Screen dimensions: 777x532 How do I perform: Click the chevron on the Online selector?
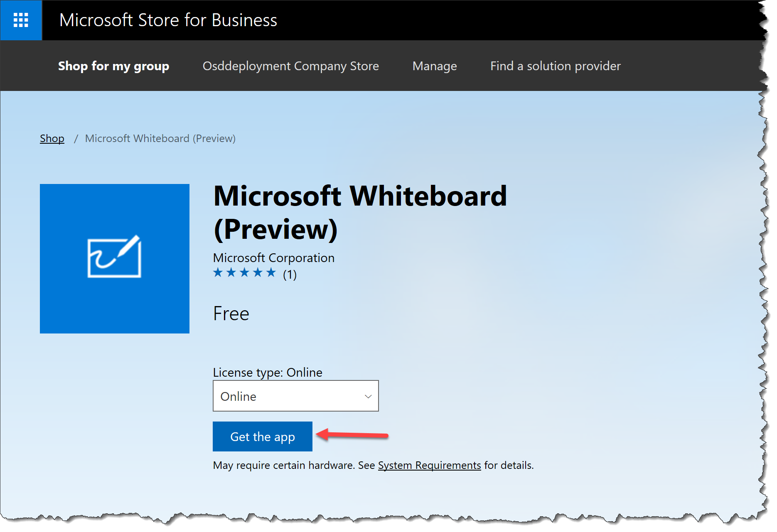pos(367,396)
